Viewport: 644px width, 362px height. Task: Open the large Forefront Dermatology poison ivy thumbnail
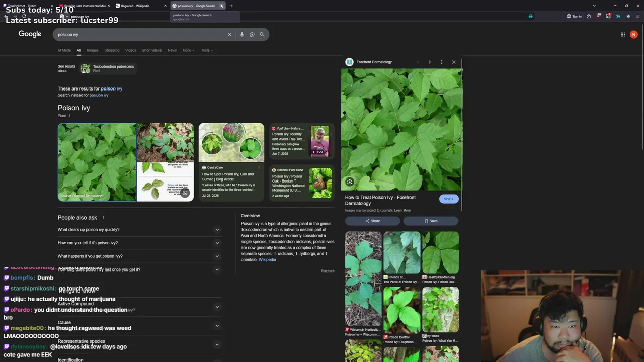(x=97, y=162)
